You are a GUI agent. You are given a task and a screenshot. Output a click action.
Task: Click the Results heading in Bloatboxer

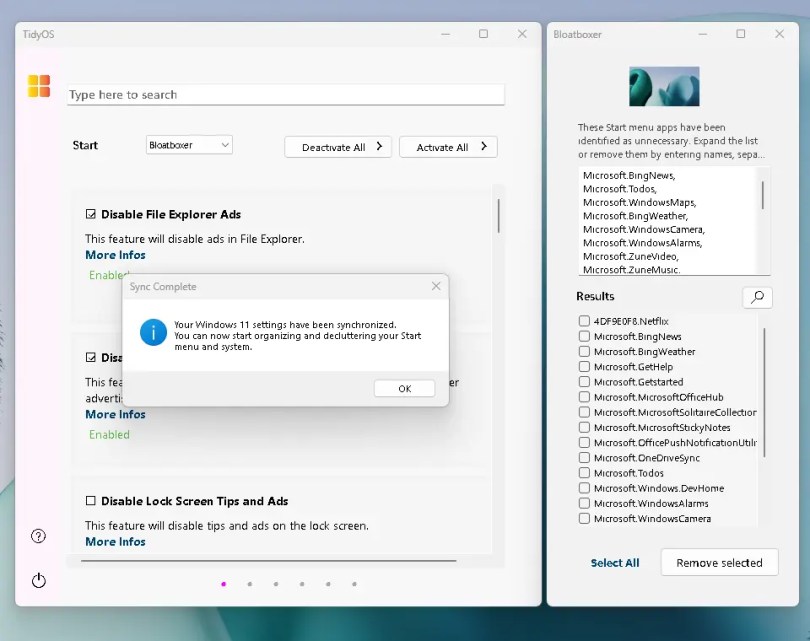click(595, 296)
